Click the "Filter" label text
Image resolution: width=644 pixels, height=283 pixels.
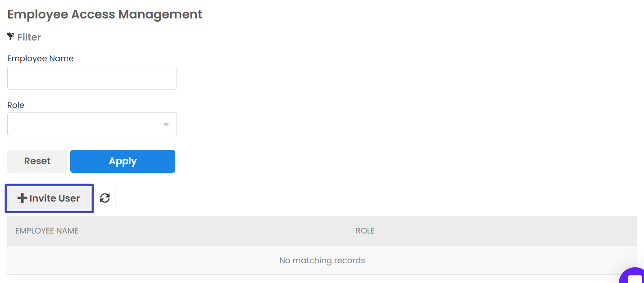coord(29,37)
